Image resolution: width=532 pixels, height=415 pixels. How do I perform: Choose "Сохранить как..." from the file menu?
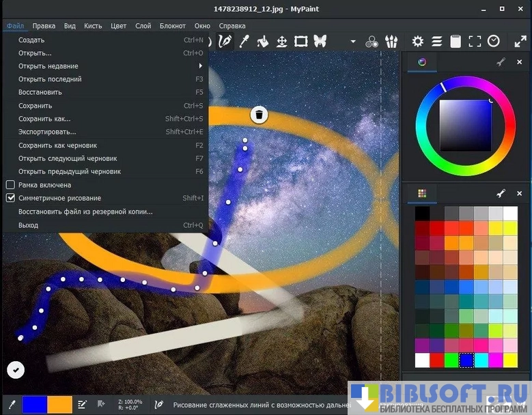pyautogui.click(x=44, y=119)
